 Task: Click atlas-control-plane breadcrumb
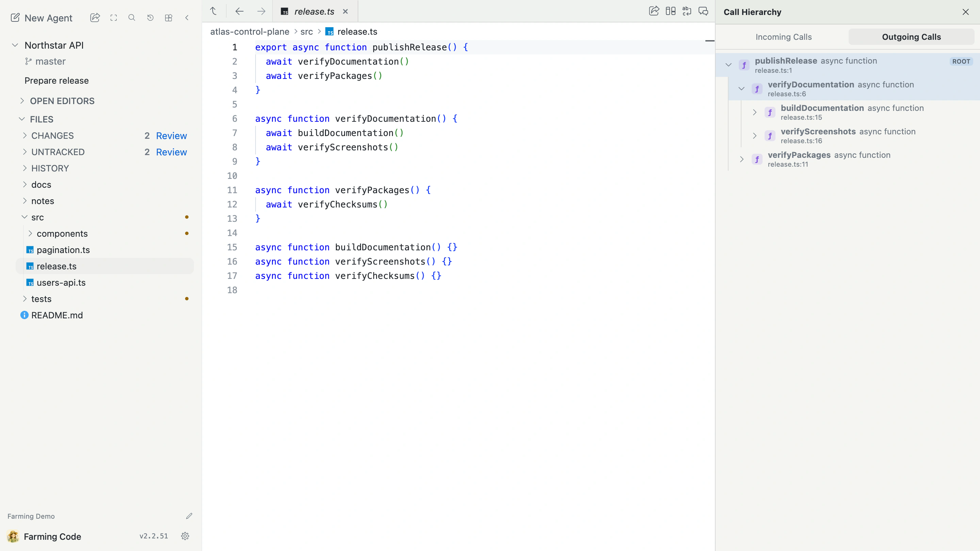[249, 32]
